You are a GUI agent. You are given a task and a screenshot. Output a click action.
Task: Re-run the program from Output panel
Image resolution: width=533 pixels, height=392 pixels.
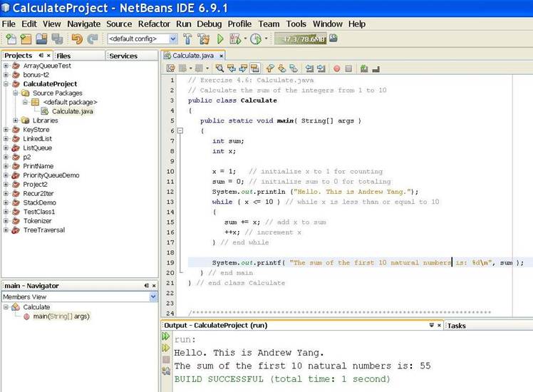pos(166,336)
